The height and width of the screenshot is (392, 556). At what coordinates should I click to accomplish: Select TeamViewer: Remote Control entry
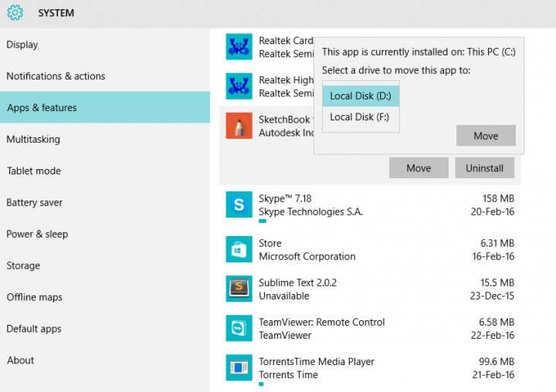(x=370, y=328)
